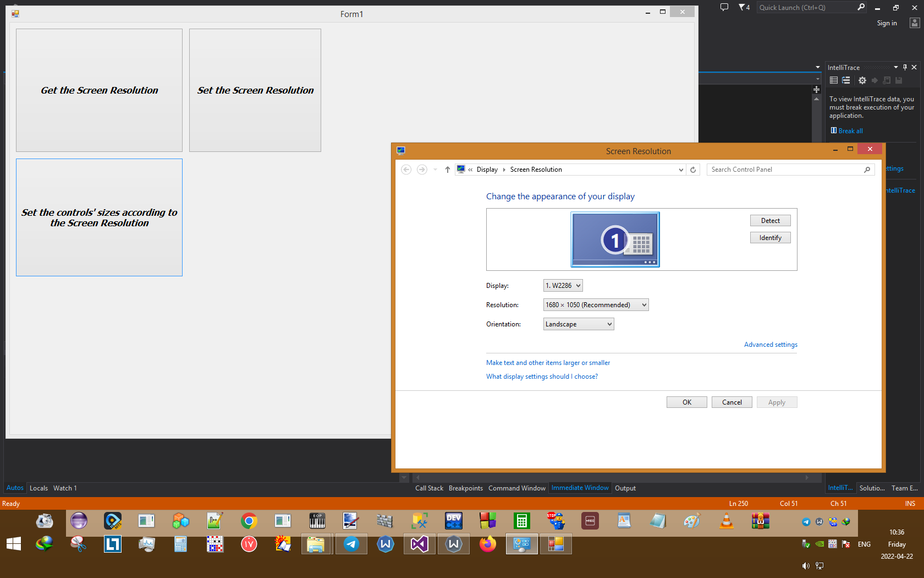Screen dimensions: 924x578
Task: Pin the IntelliTrace panel
Action: 905,67
